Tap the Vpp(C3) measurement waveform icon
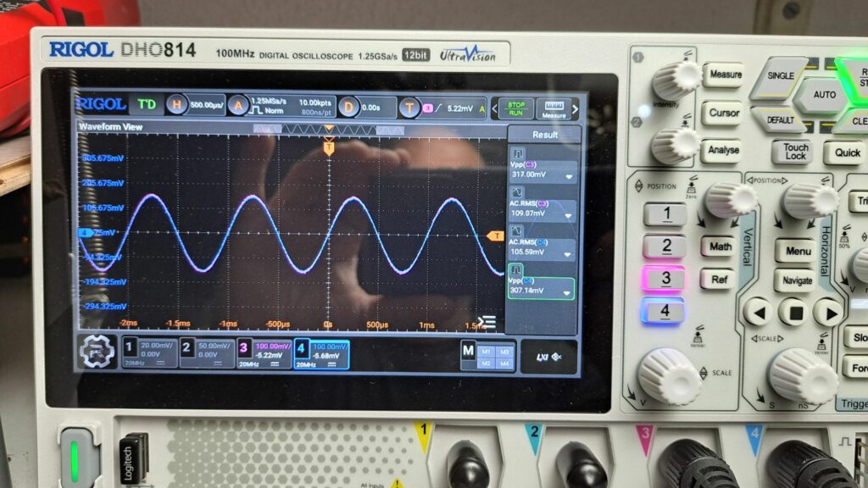This screenshot has width=868, height=488. (x=518, y=153)
